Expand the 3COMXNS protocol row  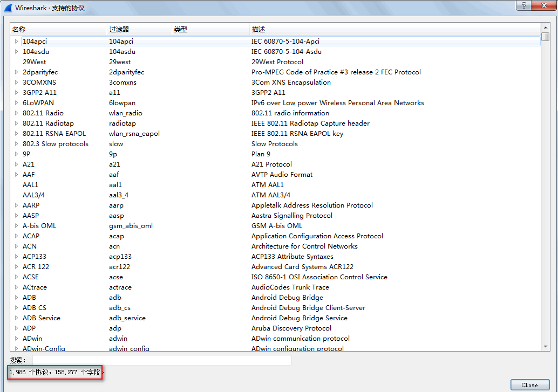(16, 82)
